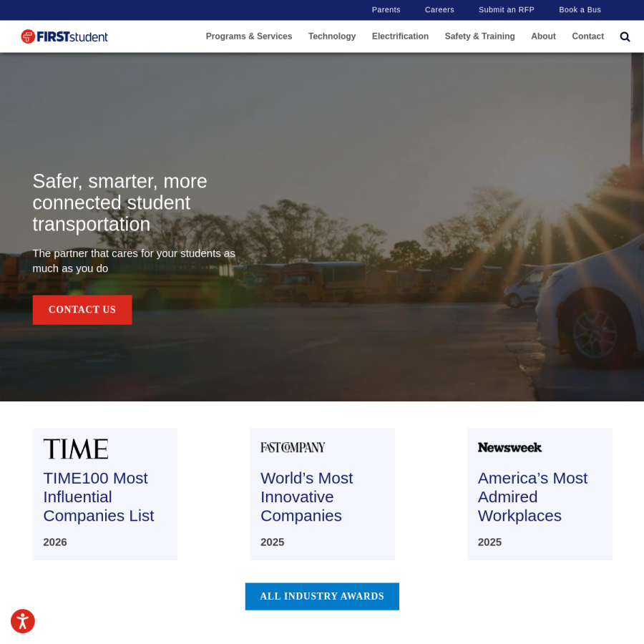Open the Technology menu
This screenshot has height=644, width=644.
pos(332,36)
